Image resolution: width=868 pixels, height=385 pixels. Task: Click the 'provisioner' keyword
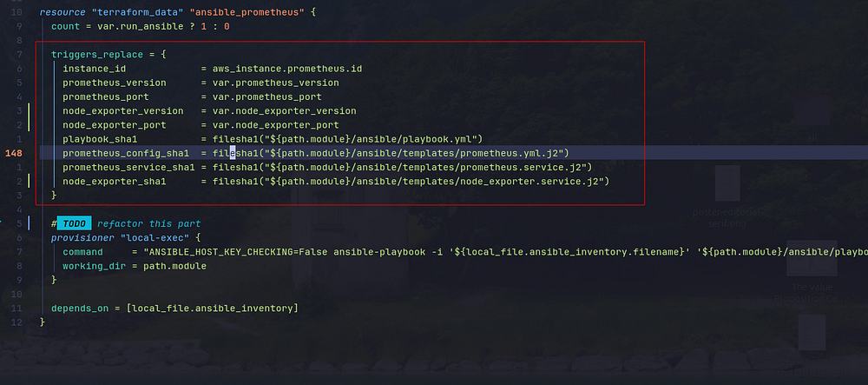[x=82, y=237]
